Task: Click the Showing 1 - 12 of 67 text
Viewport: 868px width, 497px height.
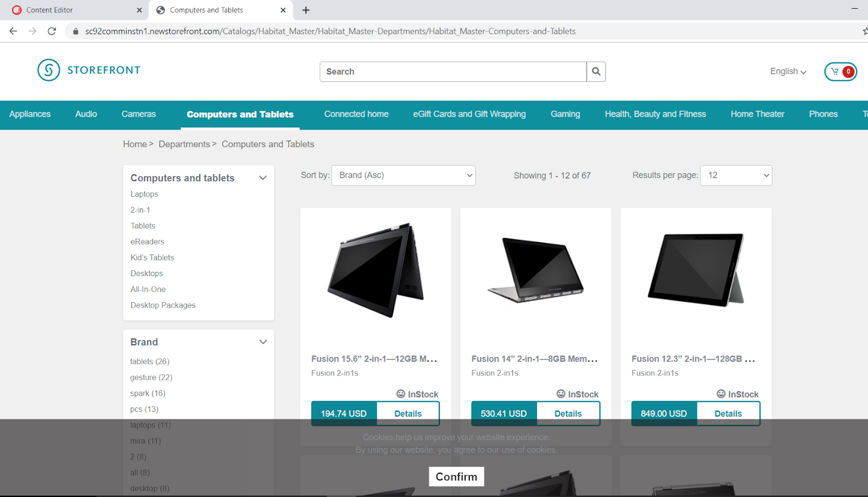Action: pos(552,175)
